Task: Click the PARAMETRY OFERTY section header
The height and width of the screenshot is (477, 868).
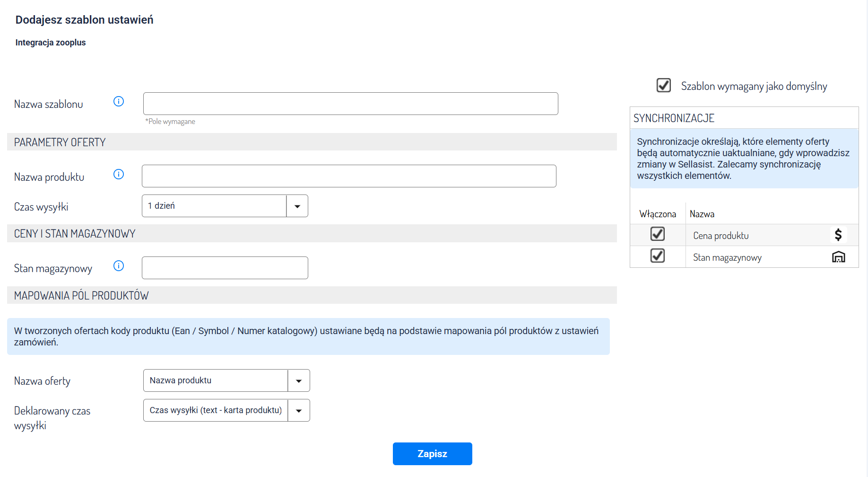Action: point(60,142)
